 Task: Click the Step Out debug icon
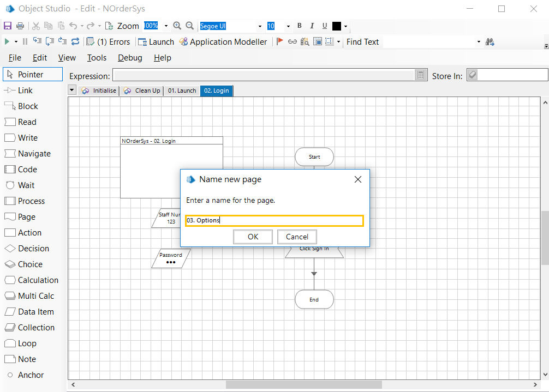pyautogui.click(x=62, y=41)
